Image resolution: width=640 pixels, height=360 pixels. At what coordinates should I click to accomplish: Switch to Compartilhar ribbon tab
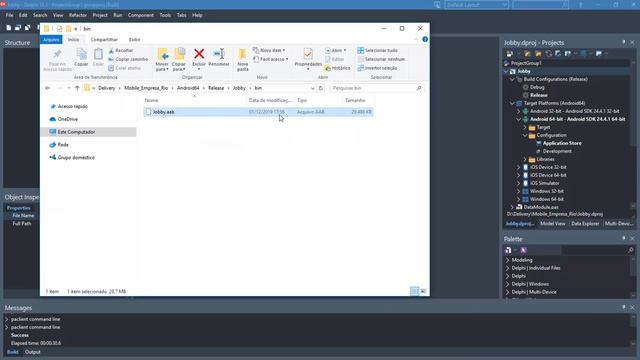click(x=104, y=40)
